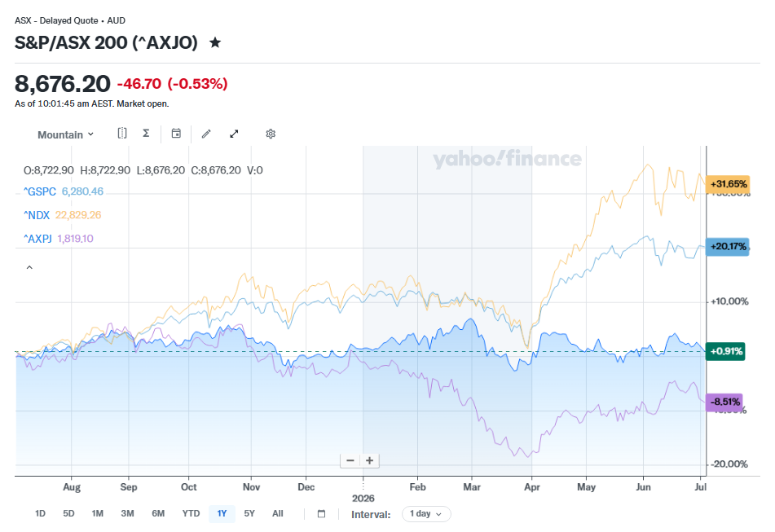The image size is (775, 532).
Task: Select the 1M range tab
Action: pyautogui.click(x=97, y=514)
